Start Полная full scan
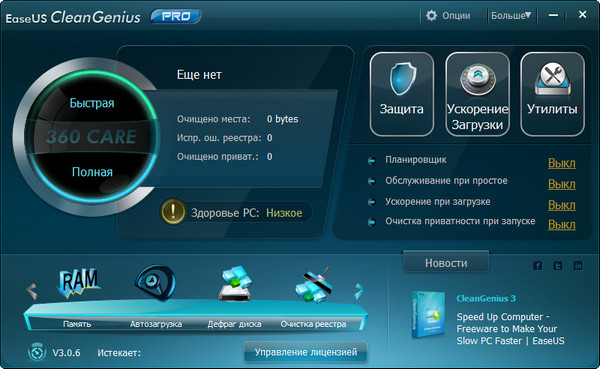The width and height of the screenshot is (600, 369). pos(92,172)
